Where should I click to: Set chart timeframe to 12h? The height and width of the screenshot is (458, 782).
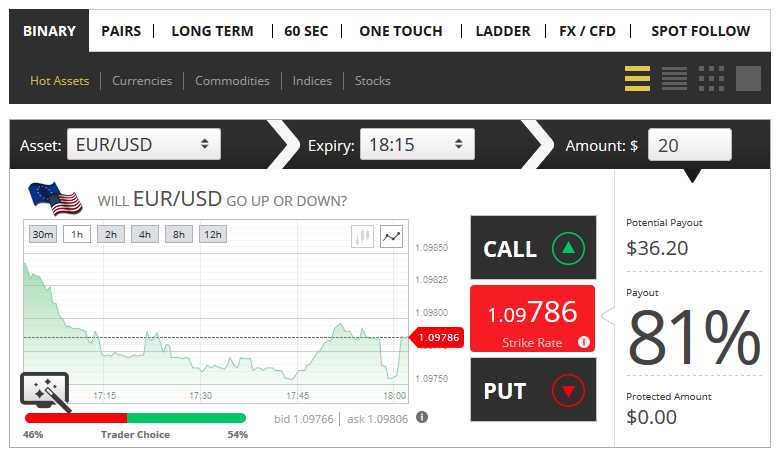[213, 234]
